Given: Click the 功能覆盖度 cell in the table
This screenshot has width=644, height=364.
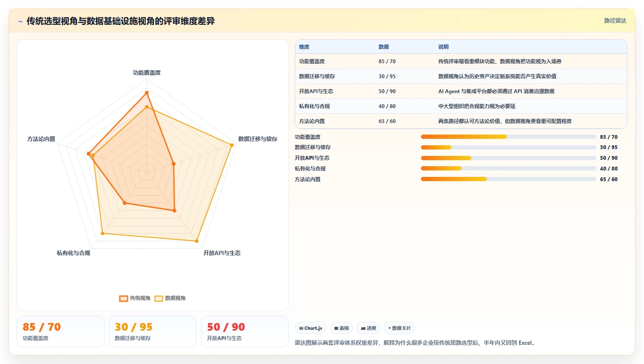Looking at the screenshot, I should [x=312, y=62].
